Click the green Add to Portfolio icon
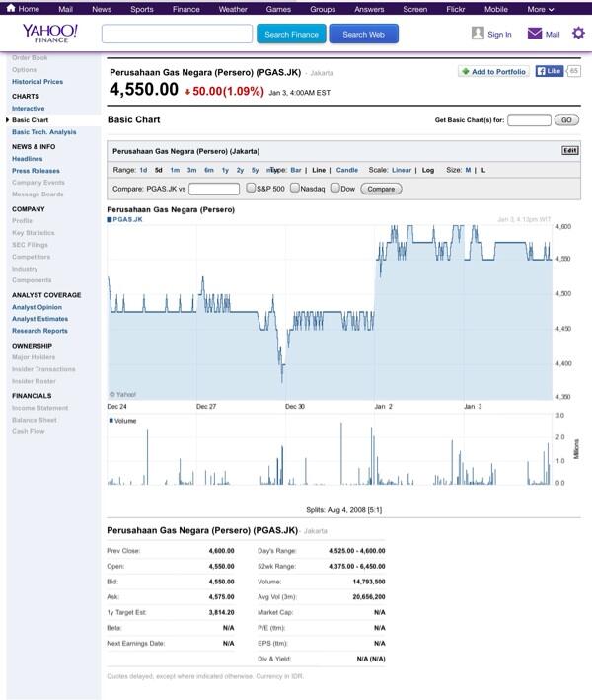This screenshot has height=700, width=592. click(466, 72)
